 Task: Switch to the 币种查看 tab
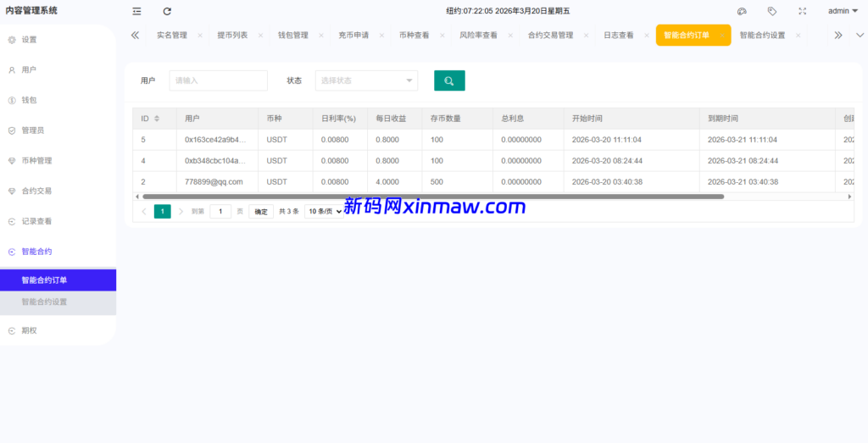point(414,35)
